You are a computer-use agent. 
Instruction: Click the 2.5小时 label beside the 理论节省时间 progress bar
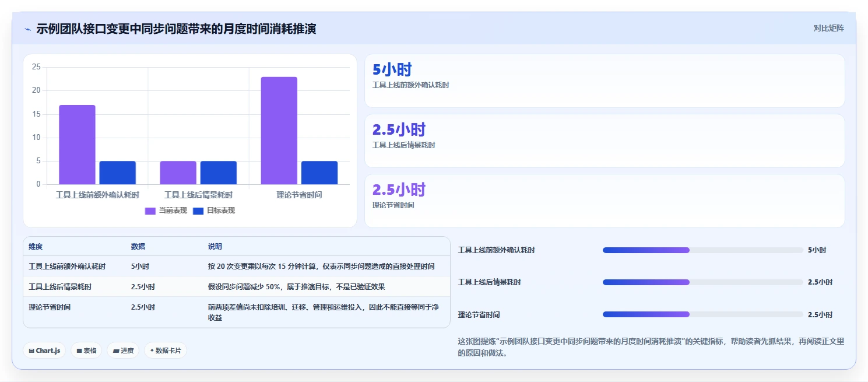pos(820,314)
